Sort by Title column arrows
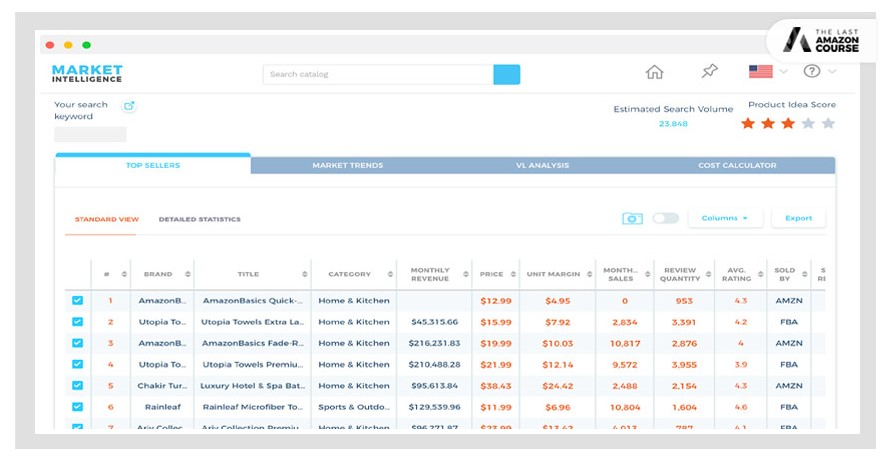The width and height of the screenshot is (895, 460). pos(305,275)
